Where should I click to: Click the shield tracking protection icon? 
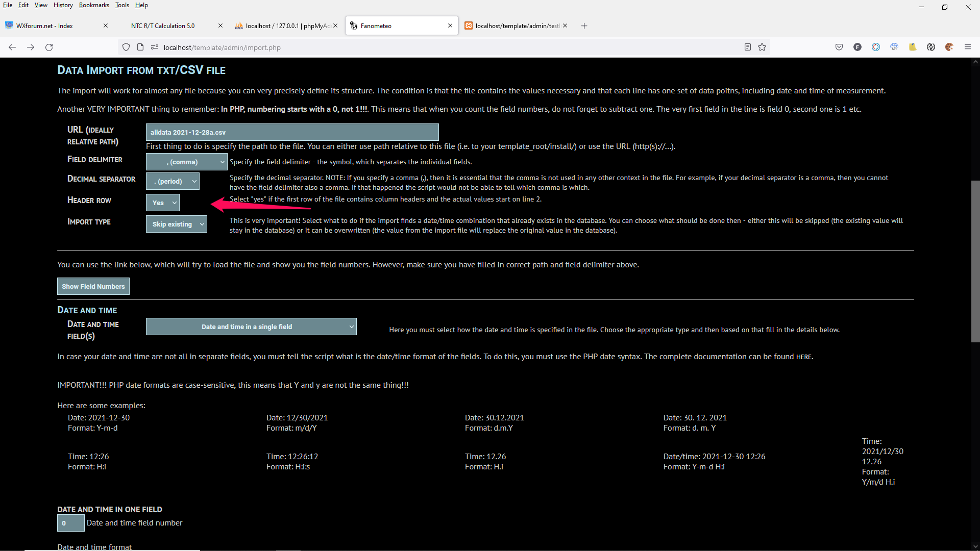(x=126, y=47)
